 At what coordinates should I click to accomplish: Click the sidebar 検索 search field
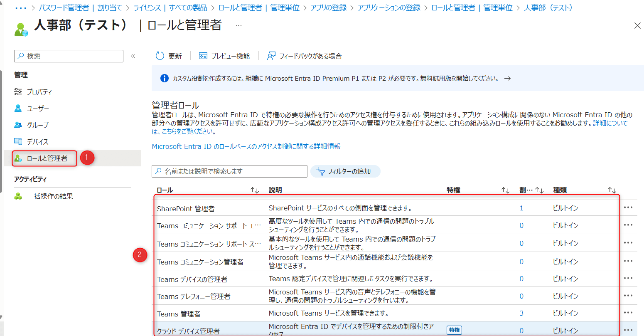(x=69, y=56)
